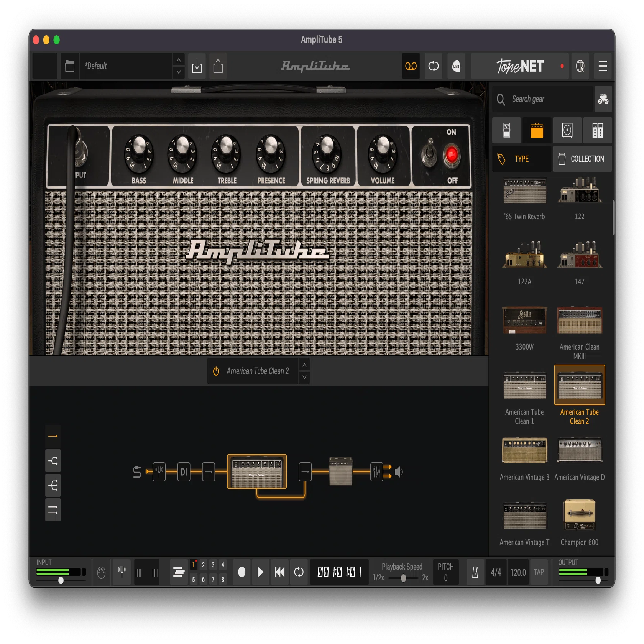The image size is (644, 644).
Task: Show cabinets gear category
Action: pos(567,130)
